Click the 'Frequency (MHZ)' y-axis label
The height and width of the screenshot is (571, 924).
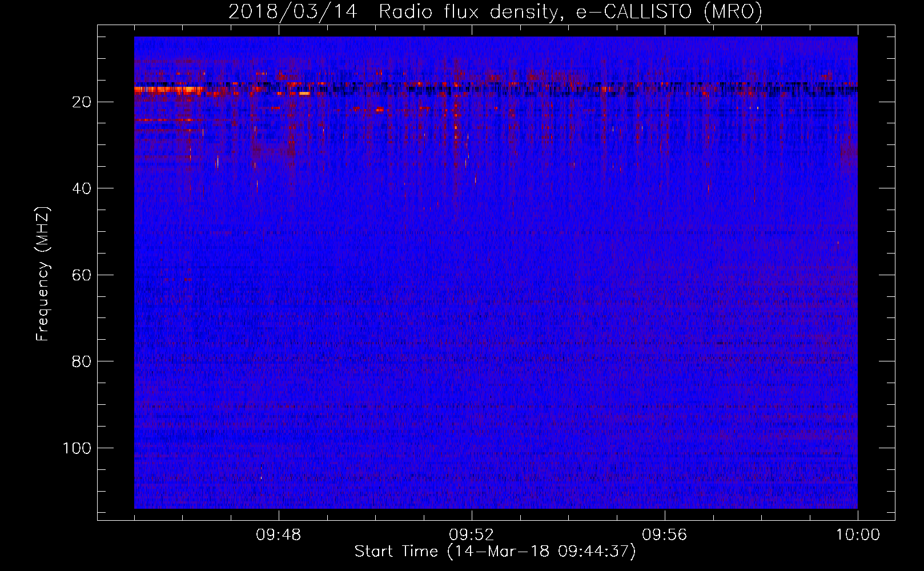[43, 274]
